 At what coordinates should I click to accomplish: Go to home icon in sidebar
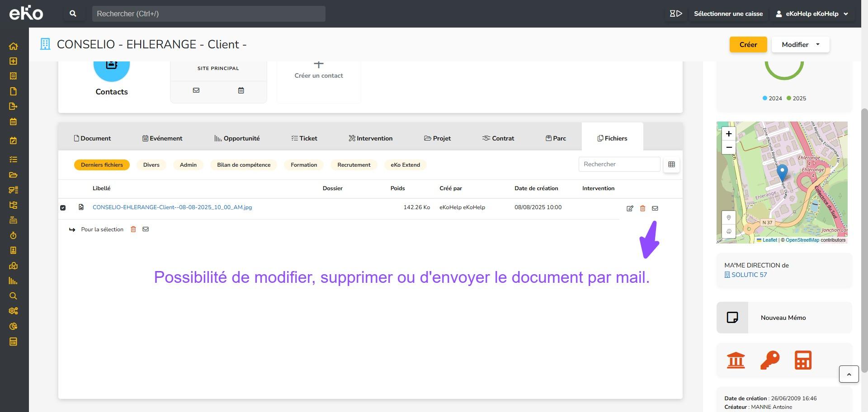pos(13,46)
